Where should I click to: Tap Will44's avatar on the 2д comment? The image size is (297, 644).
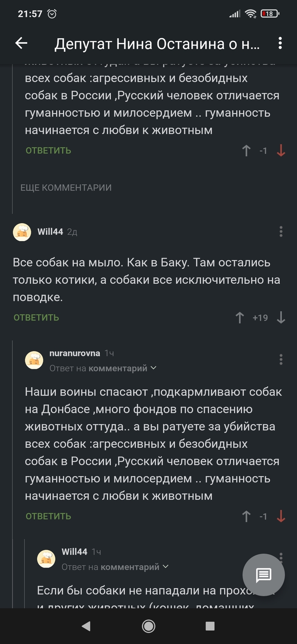point(22,232)
